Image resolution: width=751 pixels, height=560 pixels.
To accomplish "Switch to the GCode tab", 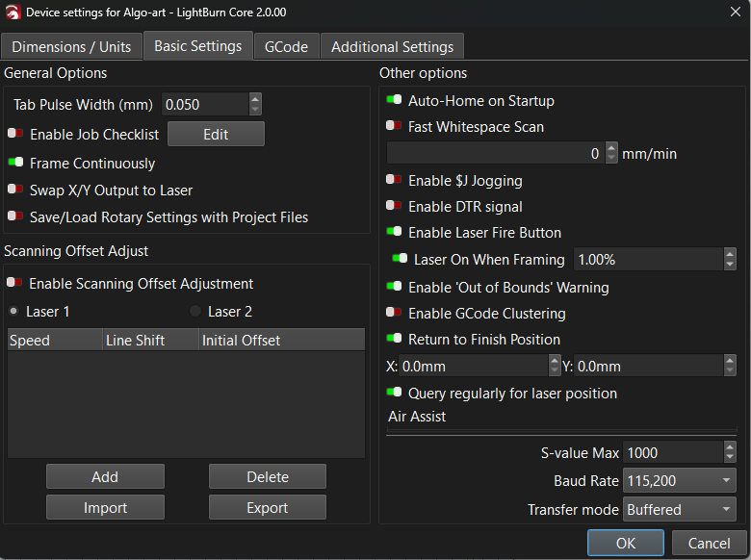I will click(286, 46).
